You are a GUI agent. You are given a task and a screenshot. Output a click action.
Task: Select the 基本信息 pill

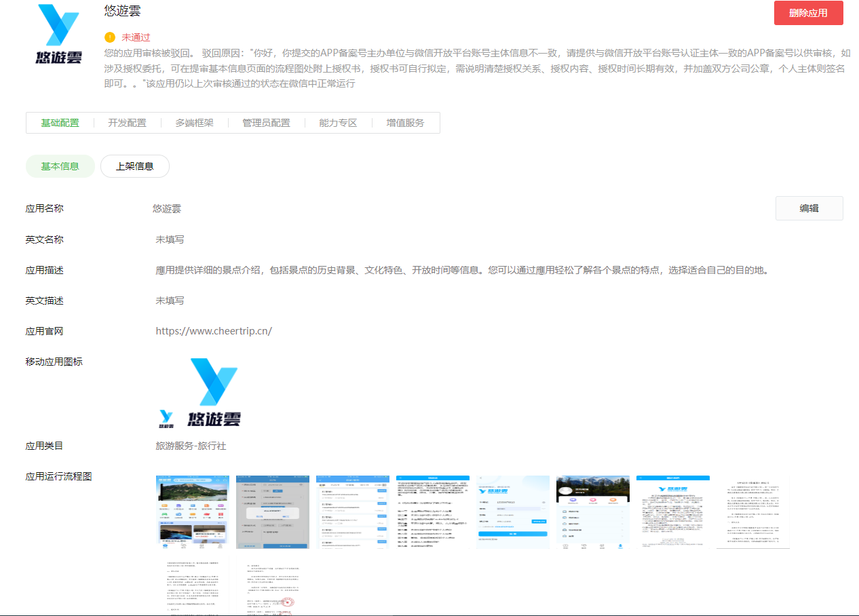click(x=60, y=166)
